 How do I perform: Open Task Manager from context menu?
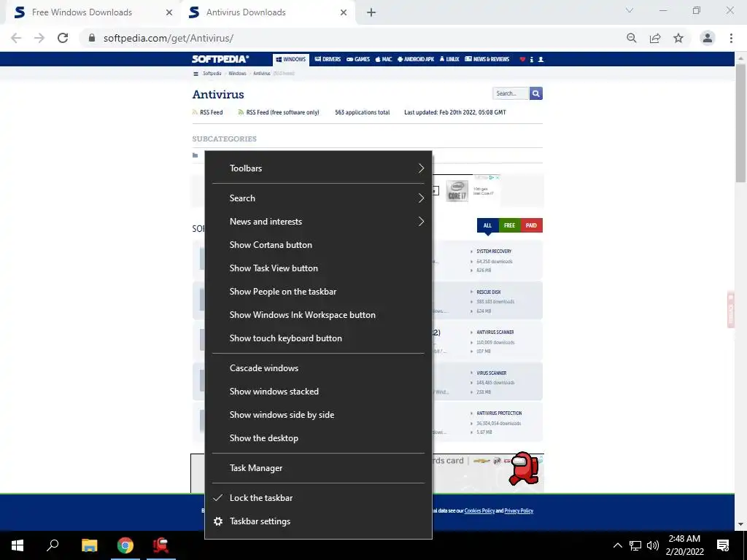pyautogui.click(x=318, y=468)
